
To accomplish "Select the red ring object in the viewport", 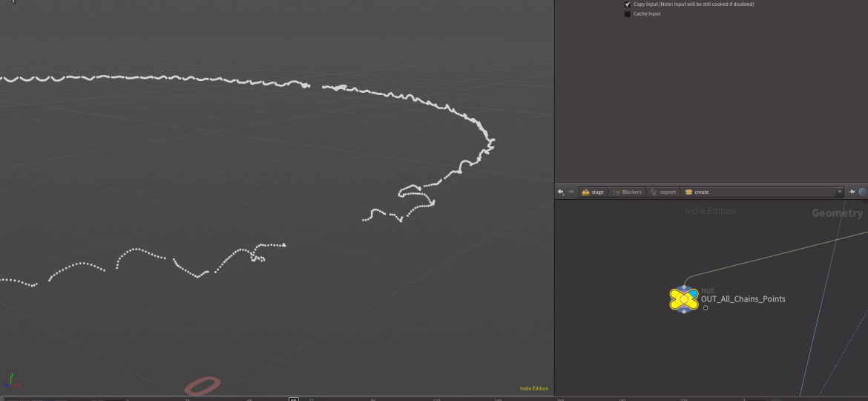I will [x=203, y=385].
